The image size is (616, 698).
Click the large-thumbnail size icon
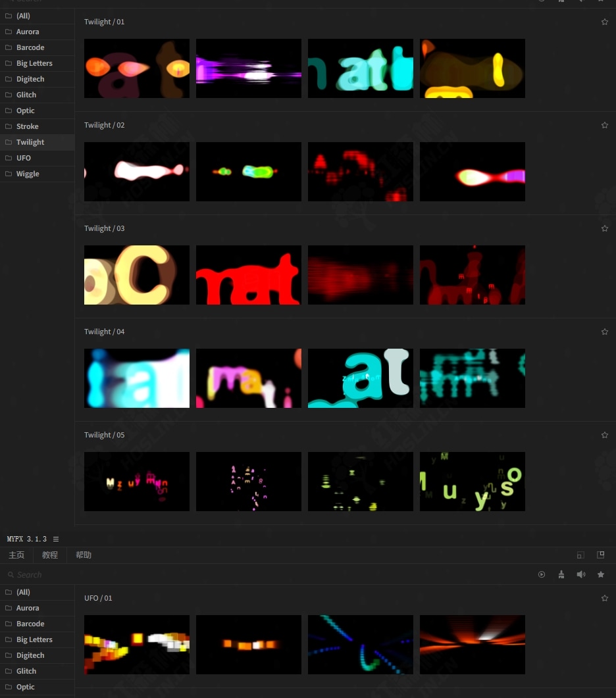click(x=600, y=555)
